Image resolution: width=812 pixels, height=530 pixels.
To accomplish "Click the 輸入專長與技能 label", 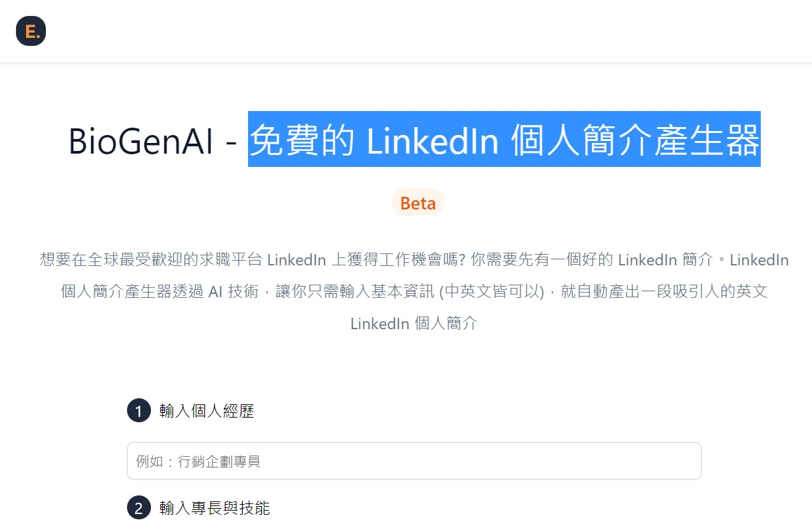I will (214, 509).
